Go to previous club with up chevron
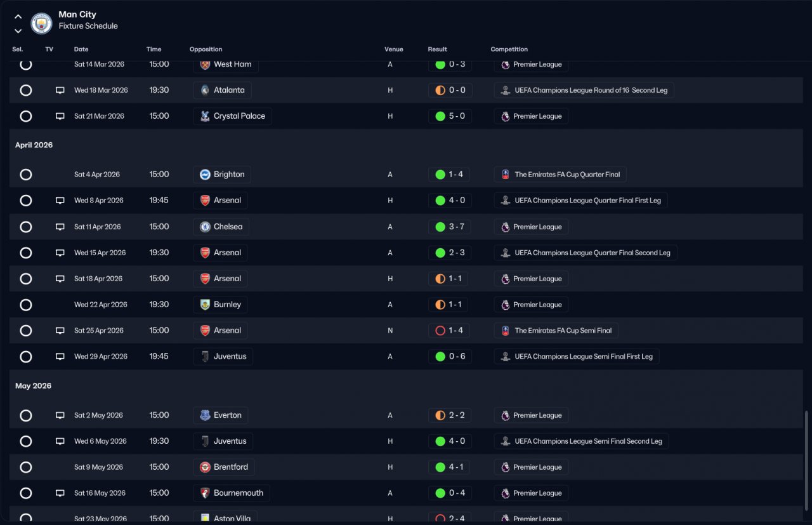The height and width of the screenshot is (525, 812). [18, 17]
